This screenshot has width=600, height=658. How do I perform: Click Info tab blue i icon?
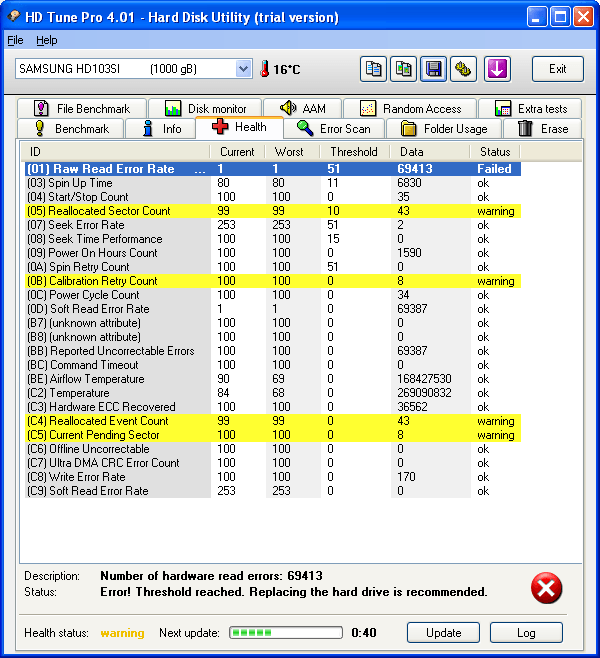pyautogui.click(x=147, y=128)
